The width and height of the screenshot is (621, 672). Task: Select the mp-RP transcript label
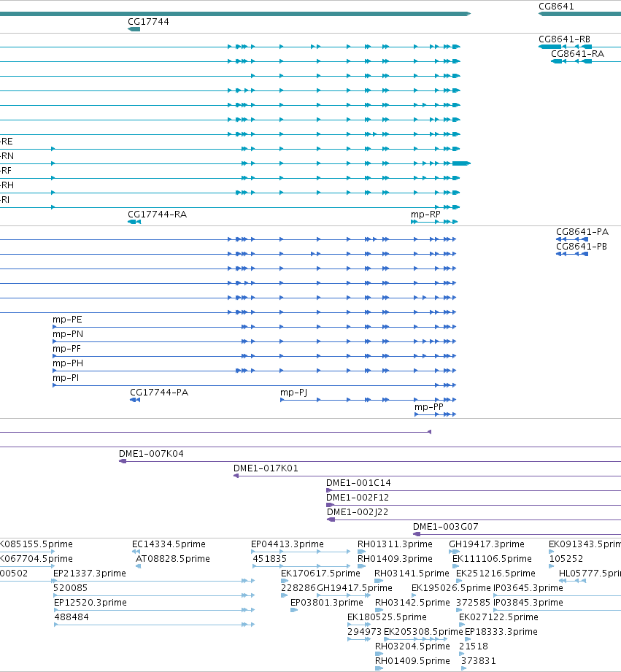tap(425, 215)
